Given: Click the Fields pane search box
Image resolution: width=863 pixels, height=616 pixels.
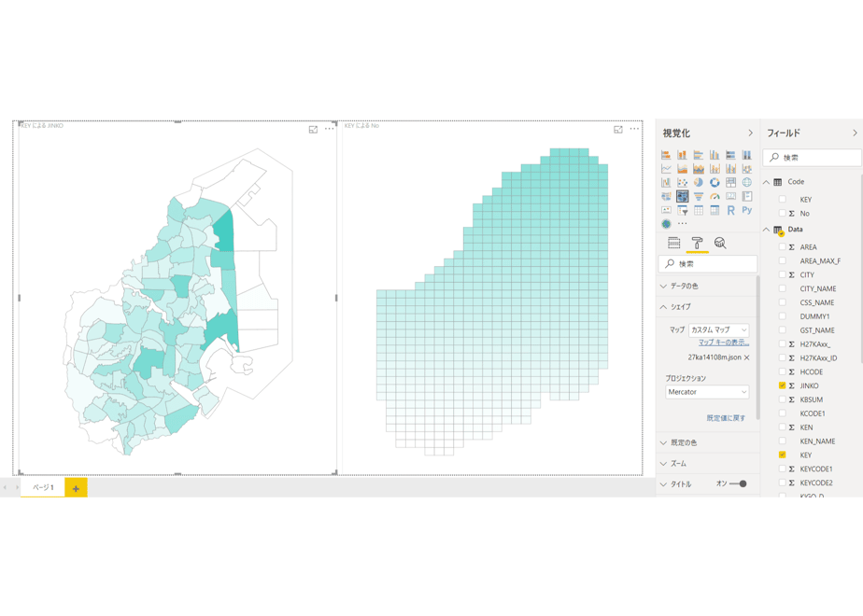Looking at the screenshot, I should click(x=812, y=158).
